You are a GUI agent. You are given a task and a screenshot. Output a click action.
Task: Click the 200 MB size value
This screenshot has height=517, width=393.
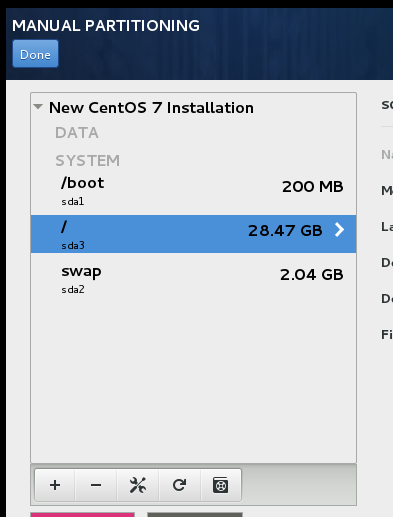[x=313, y=187]
